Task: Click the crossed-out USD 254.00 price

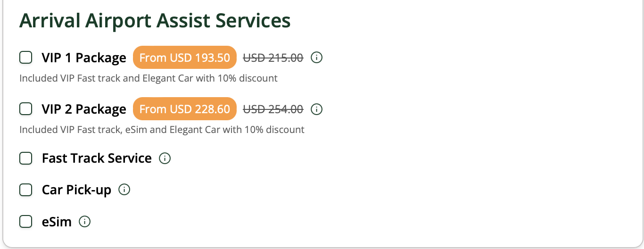Action: point(273,109)
